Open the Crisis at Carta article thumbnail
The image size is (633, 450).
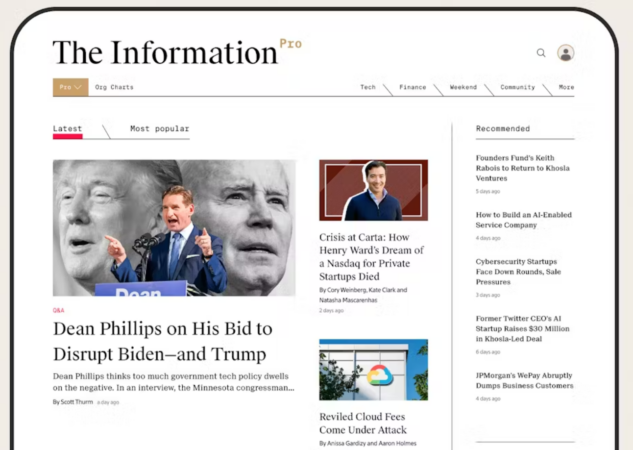373,190
